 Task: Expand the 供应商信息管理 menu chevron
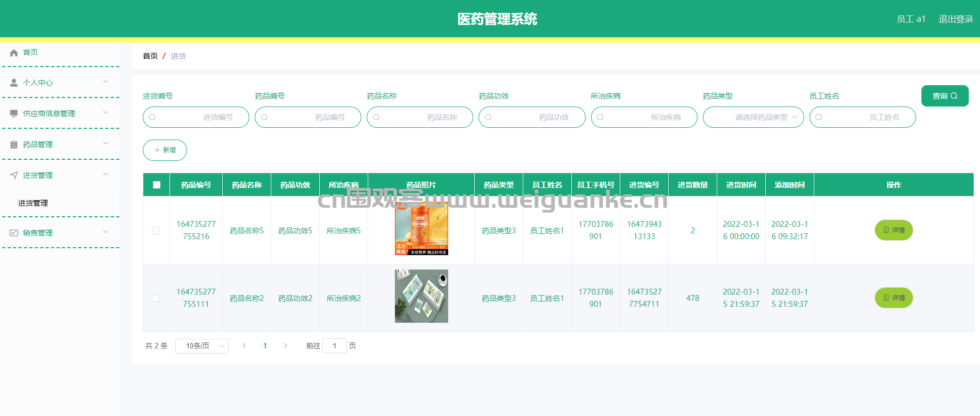coord(106,112)
